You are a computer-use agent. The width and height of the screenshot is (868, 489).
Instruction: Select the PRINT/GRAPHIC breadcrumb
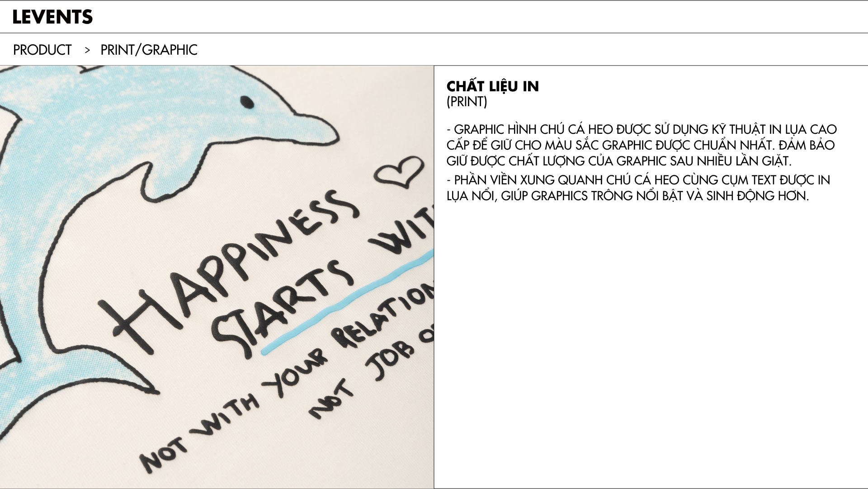tap(149, 50)
